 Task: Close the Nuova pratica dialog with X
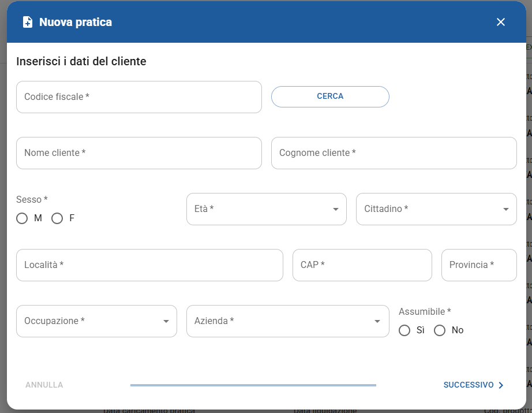(x=500, y=22)
